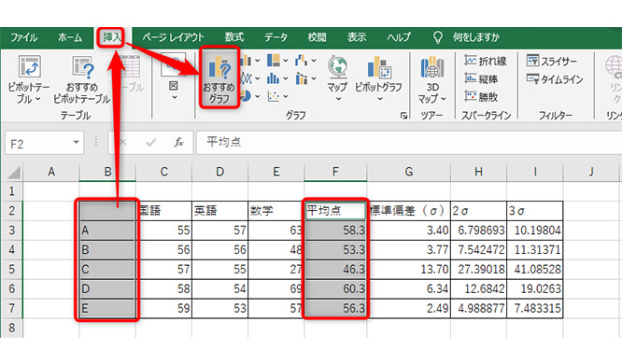
Task: Switch to the データ tab
Action: tap(276, 37)
